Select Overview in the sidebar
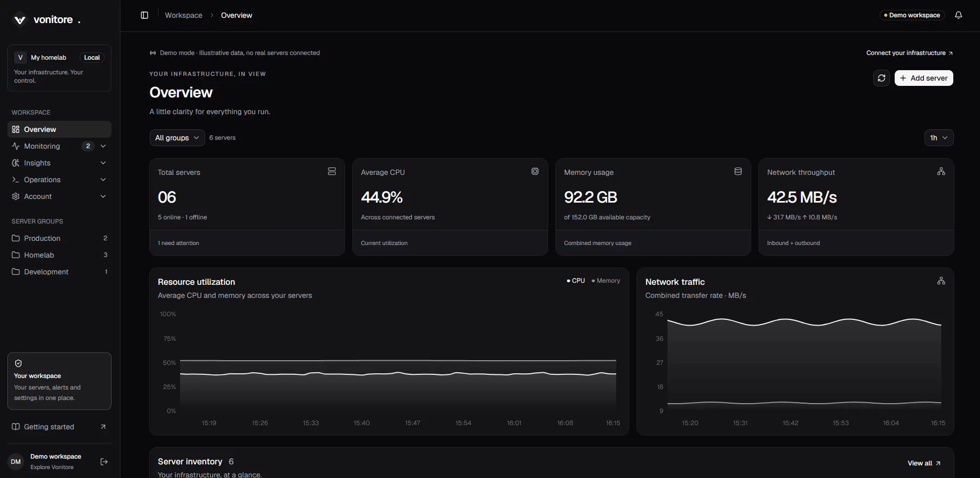The height and width of the screenshot is (478, 980). tap(59, 129)
